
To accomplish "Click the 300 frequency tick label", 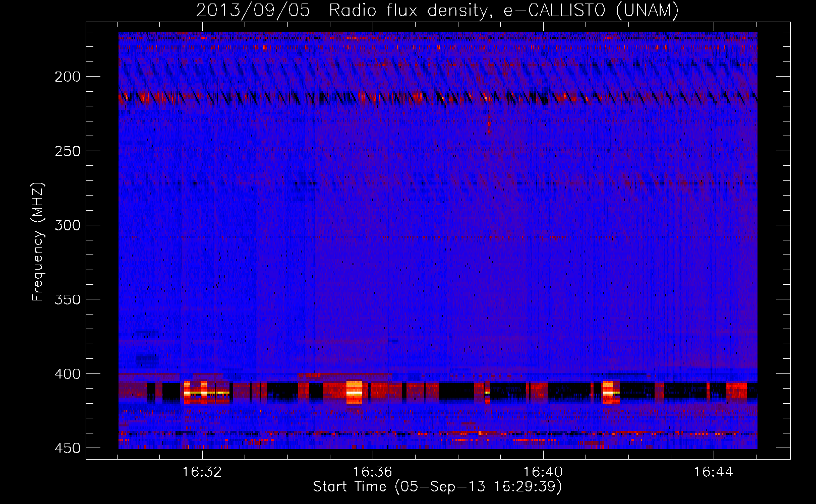I will [x=68, y=225].
